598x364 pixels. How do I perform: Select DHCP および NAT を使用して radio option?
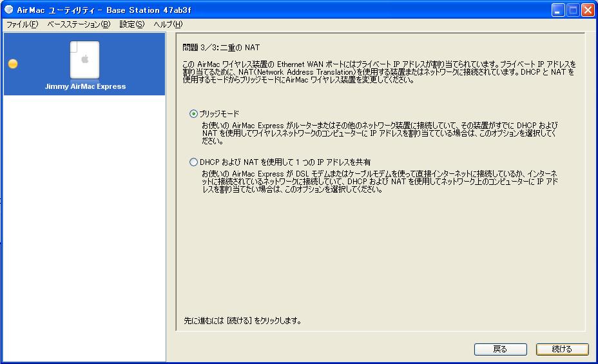(x=194, y=162)
